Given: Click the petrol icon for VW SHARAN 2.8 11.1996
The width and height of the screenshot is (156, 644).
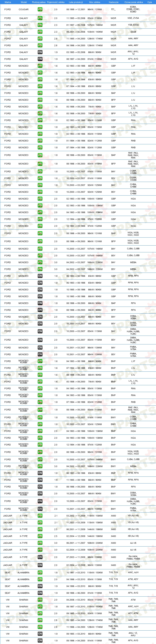Looking at the screenshot, I should pyautogui.click(x=40, y=627).
